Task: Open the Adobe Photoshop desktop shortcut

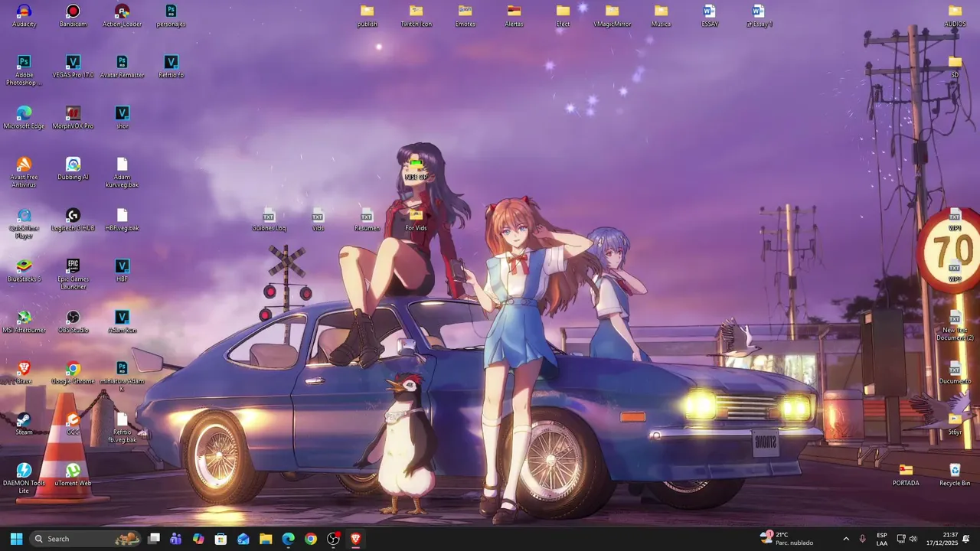Action: (x=24, y=70)
